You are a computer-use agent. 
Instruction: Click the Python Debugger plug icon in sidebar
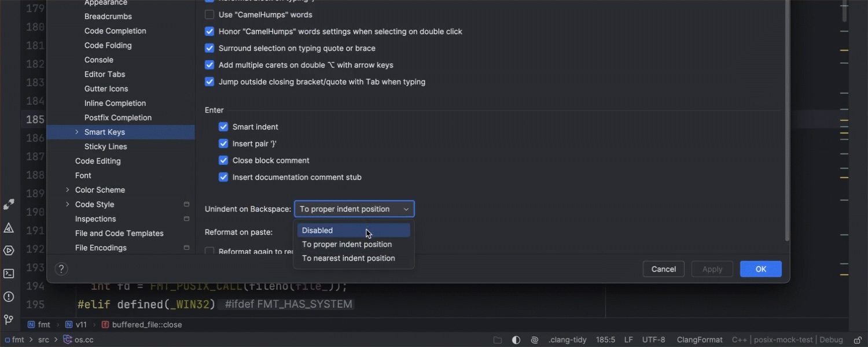tap(9, 205)
